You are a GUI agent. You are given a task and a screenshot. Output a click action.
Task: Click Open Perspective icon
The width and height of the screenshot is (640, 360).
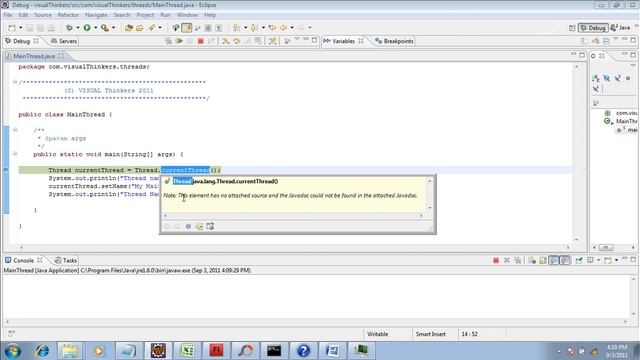(572, 28)
